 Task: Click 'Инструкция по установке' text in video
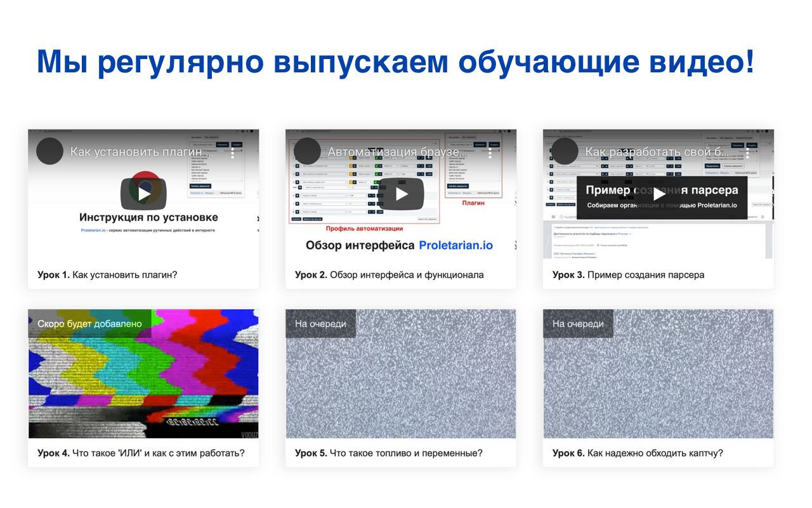148,218
